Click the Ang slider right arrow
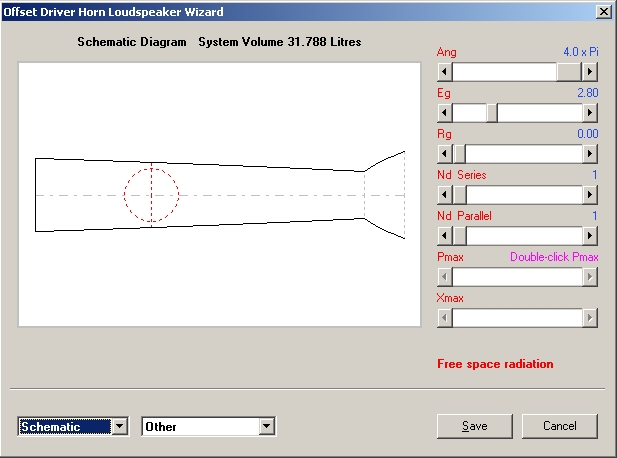617x458 pixels. [x=589, y=72]
